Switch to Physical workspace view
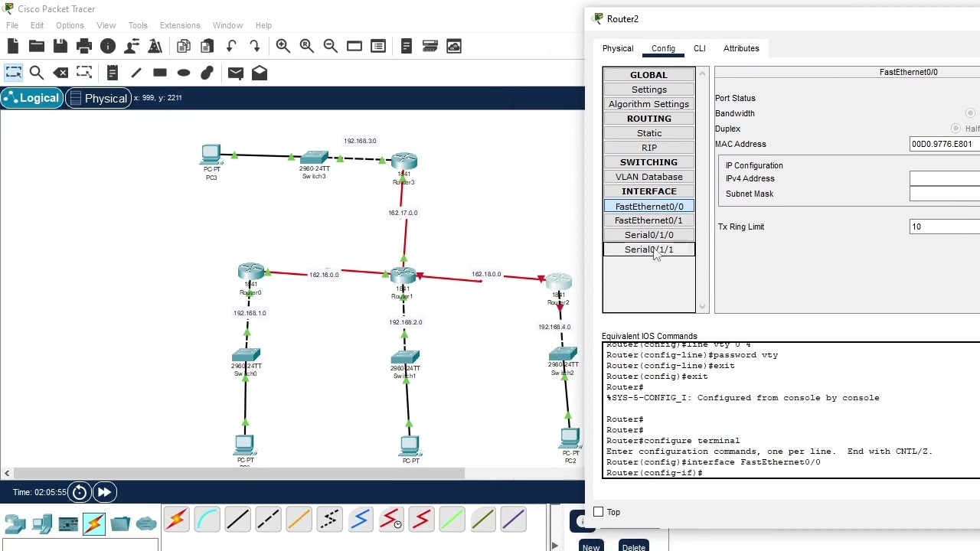The height and width of the screenshot is (551, 980). click(98, 98)
